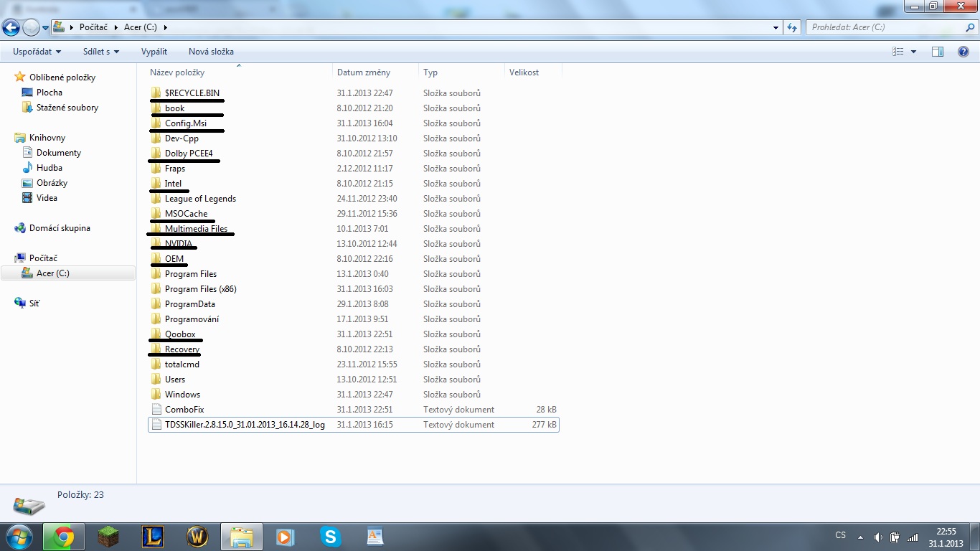
Task: Select the TDSSKiller log file icon
Action: click(156, 425)
